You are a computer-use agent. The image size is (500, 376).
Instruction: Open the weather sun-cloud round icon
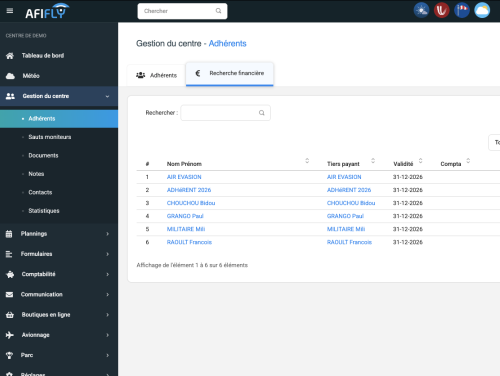[x=421, y=10]
